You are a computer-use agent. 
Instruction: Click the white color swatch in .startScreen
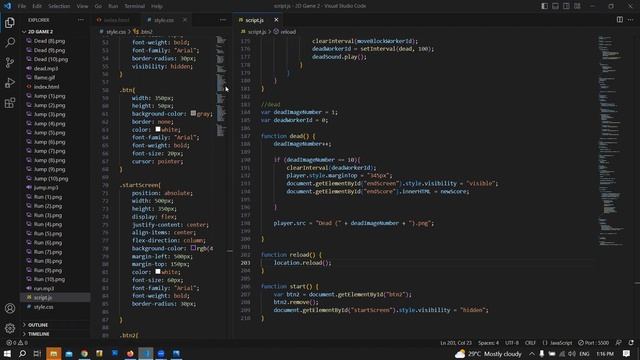(x=158, y=271)
